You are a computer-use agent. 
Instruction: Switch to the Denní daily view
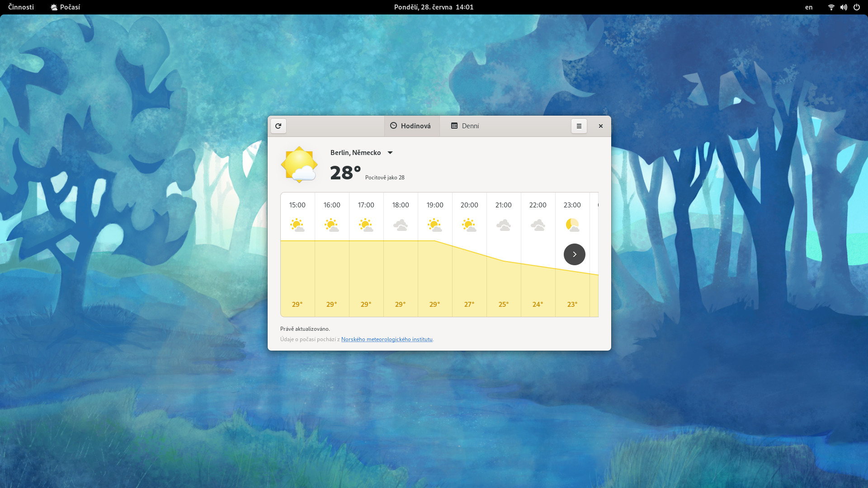point(465,126)
